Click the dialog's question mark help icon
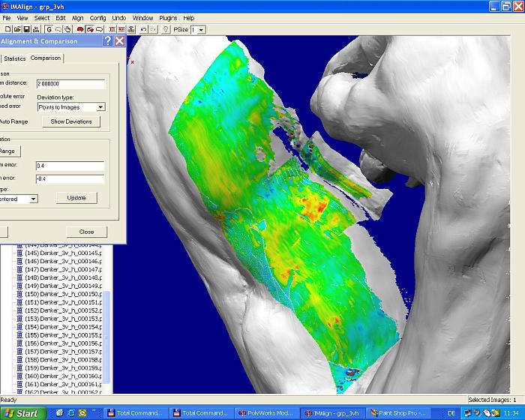The image size is (525, 420). coord(108,41)
